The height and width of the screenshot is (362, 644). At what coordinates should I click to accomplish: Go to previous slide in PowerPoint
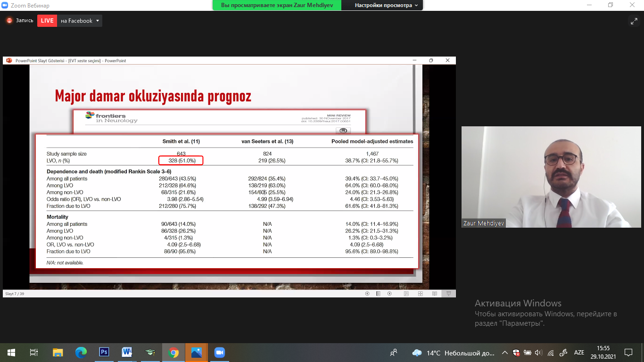tap(367, 294)
